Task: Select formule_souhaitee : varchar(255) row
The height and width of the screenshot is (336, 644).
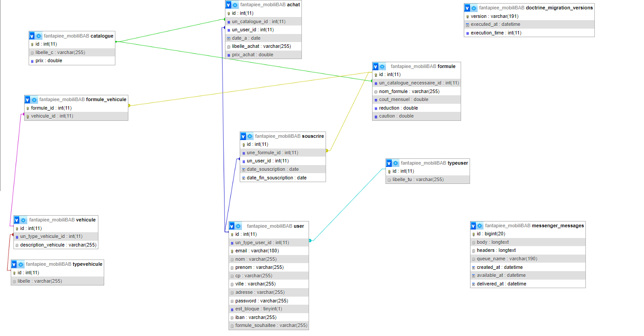Action: click(269, 326)
